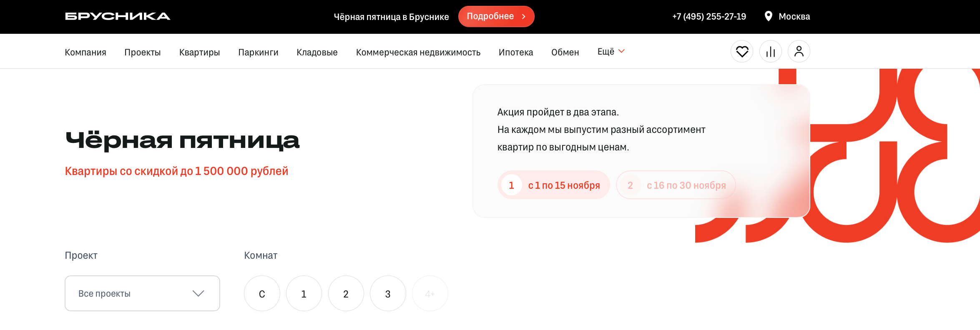Select the Москва city link

pyautogui.click(x=794, y=17)
